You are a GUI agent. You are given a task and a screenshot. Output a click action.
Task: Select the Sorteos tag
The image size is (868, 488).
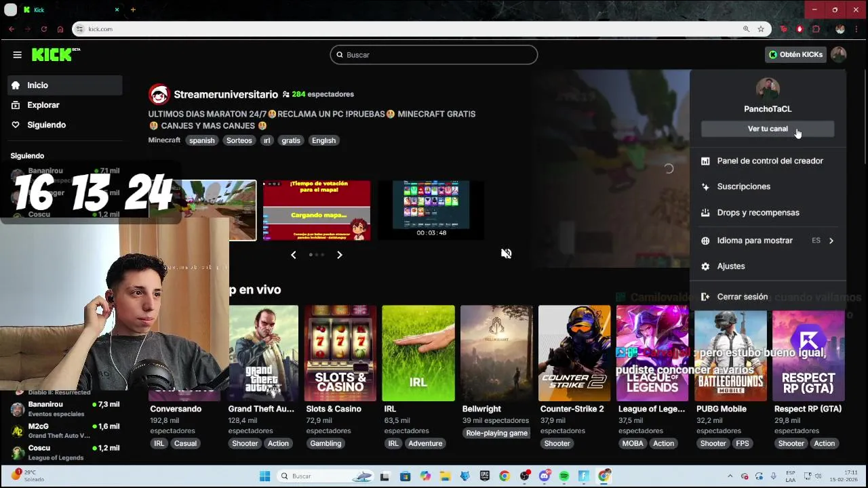(239, 140)
